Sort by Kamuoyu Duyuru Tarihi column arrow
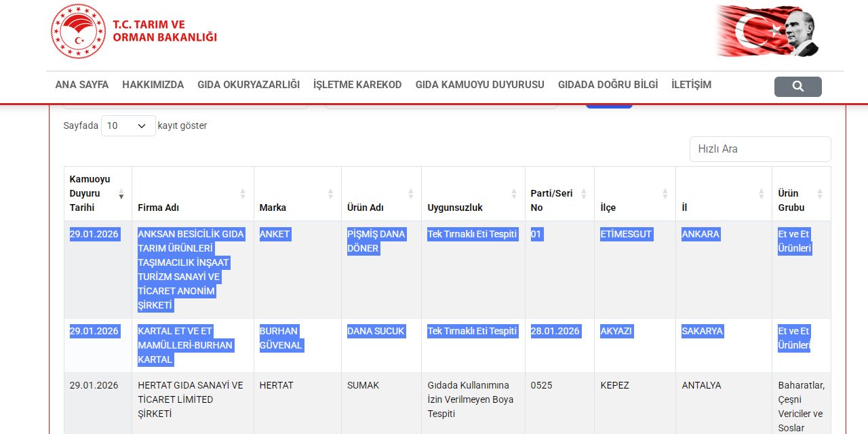 (121, 194)
